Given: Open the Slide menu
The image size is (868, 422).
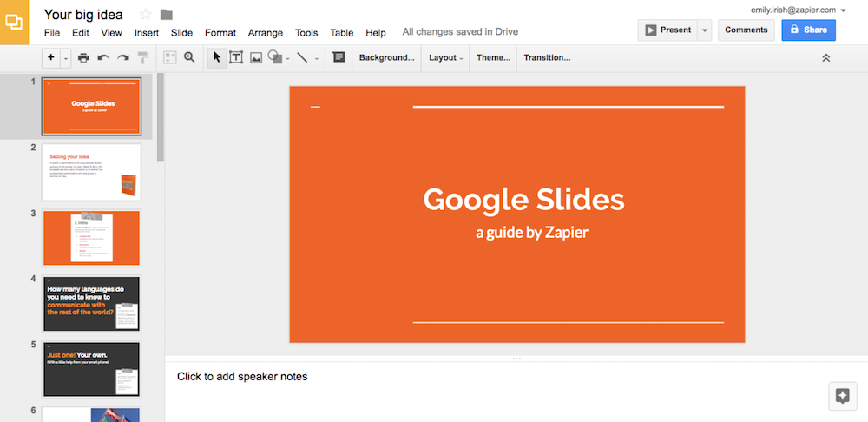Looking at the screenshot, I should click(181, 33).
